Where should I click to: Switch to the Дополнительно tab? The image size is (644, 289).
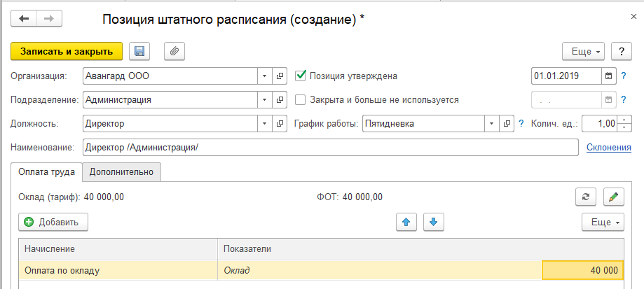(122, 171)
